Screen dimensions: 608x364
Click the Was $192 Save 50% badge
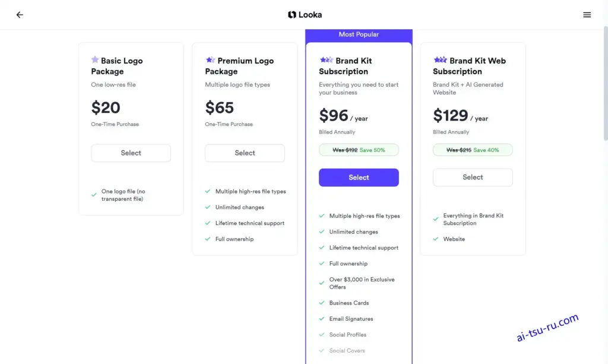[x=359, y=150]
